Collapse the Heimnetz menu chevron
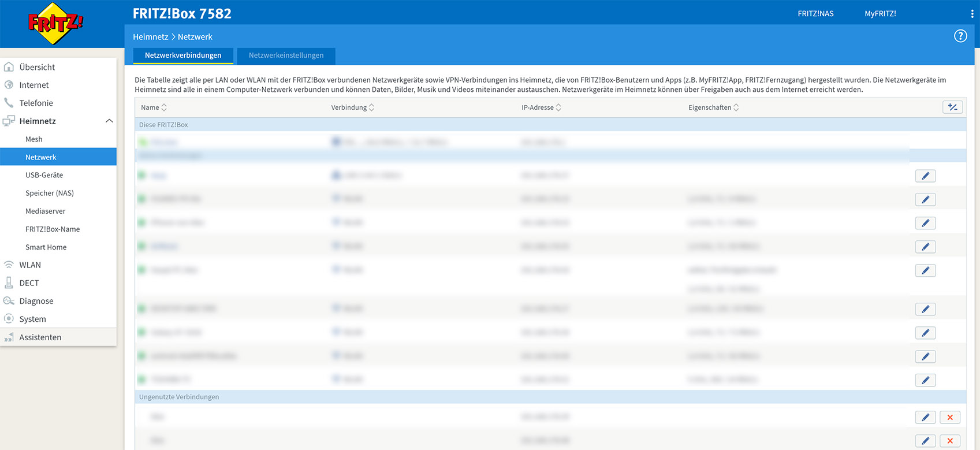Screen dimensions: 980x450 tap(109, 121)
